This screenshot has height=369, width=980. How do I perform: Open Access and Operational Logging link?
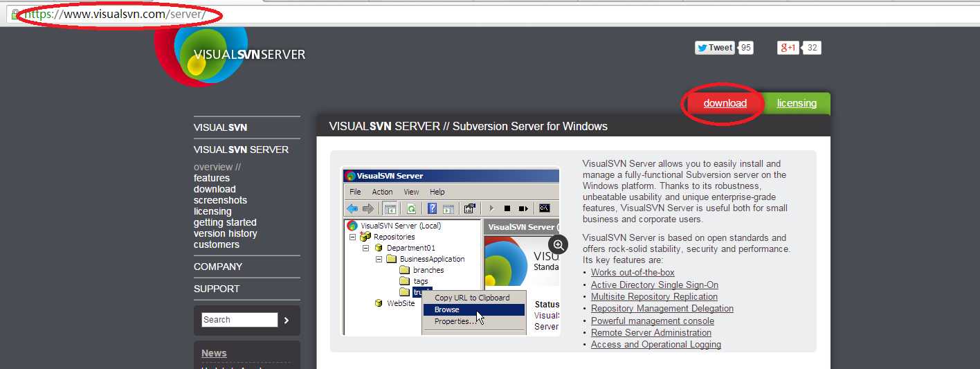[x=656, y=344]
